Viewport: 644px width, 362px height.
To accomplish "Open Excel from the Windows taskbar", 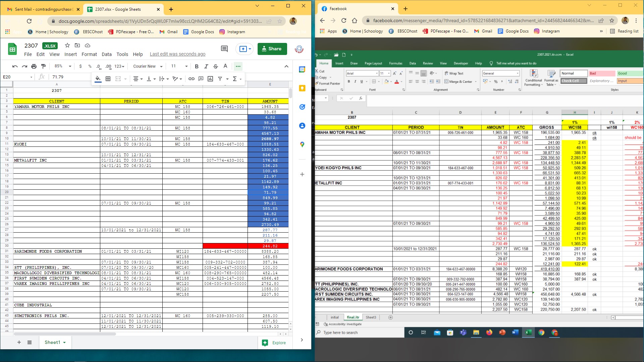I will [x=528, y=333].
